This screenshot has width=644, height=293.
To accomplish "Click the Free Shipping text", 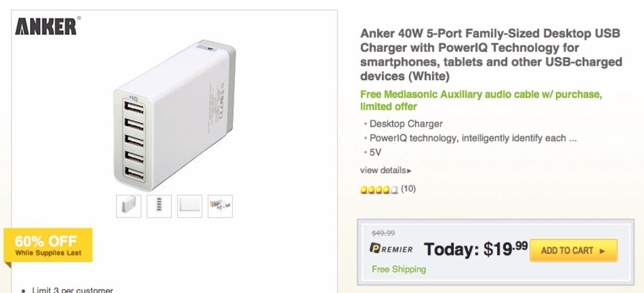I will click(399, 269).
